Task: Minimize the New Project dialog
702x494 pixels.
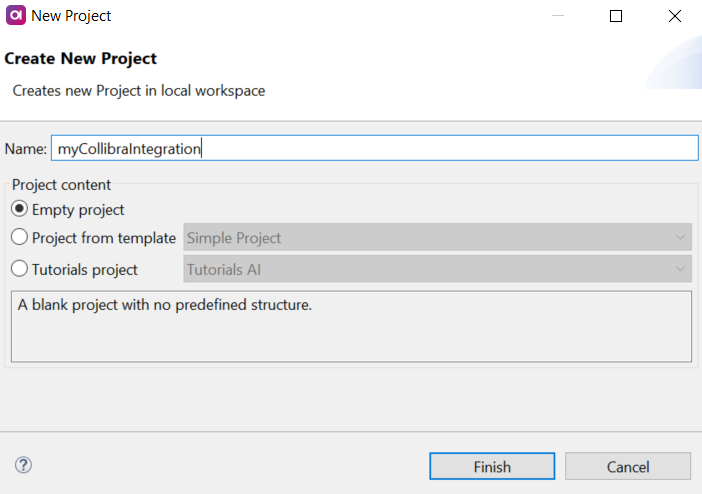Action: (560, 16)
